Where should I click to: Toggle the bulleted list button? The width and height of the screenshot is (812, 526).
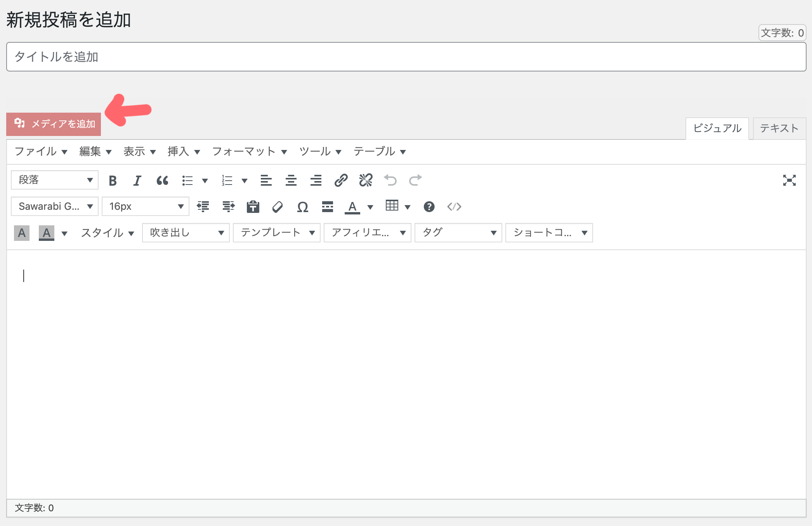(x=188, y=181)
